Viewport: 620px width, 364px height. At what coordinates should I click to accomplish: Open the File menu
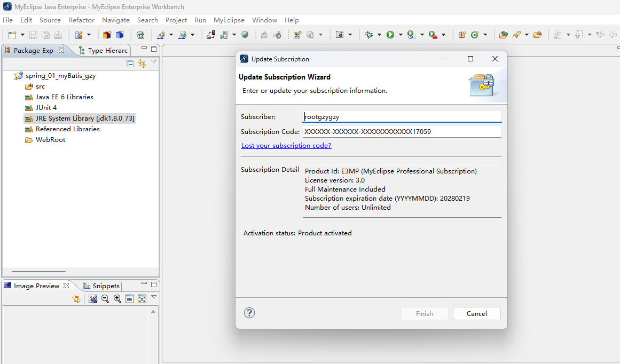point(8,20)
